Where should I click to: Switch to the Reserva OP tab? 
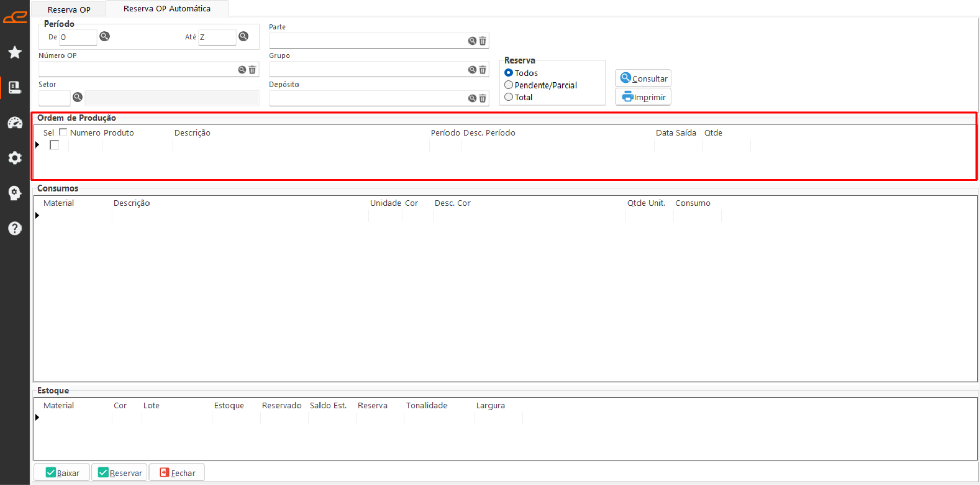(69, 9)
